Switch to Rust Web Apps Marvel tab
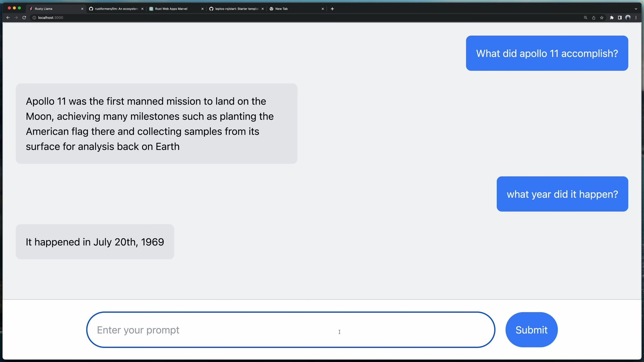 tap(171, 9)
